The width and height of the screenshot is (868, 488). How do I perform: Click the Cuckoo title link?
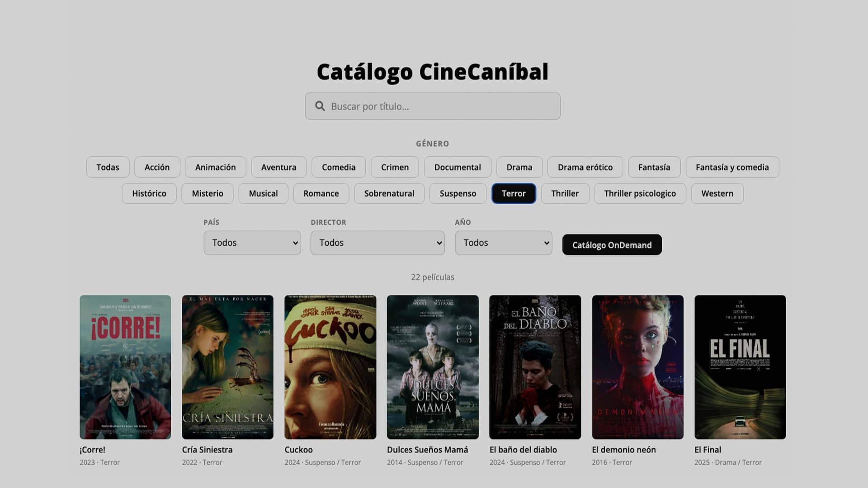coord(298,450)
